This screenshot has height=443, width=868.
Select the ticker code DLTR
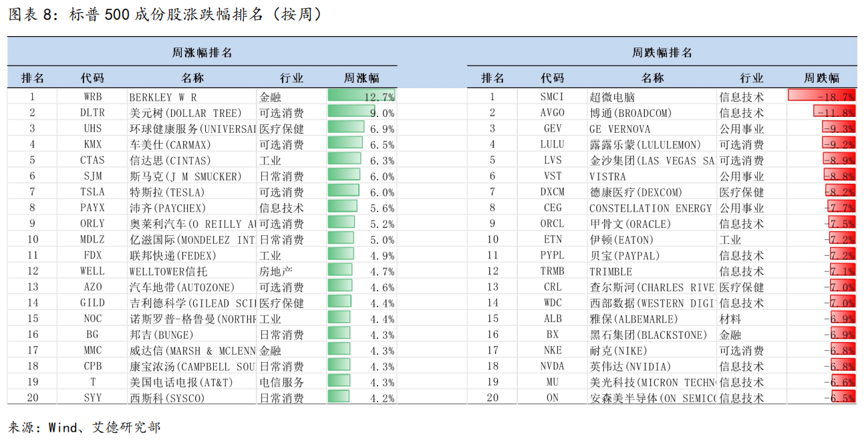[x=93, y=113]
